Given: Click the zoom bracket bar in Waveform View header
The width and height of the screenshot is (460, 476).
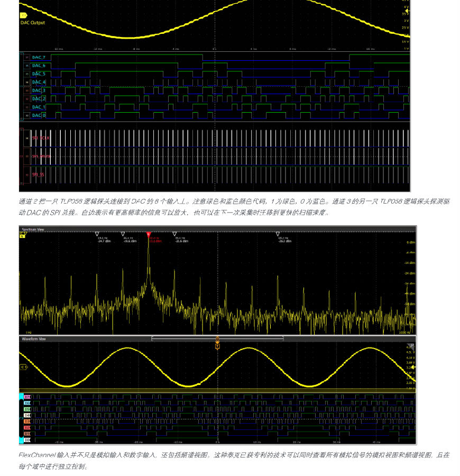Looking at the screenshot, I should 217,338.
